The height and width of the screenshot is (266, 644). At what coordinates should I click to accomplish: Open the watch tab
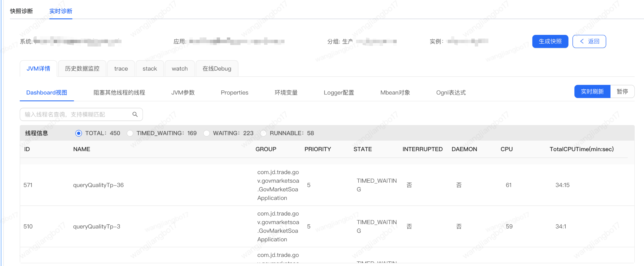[x=179, y=68]
